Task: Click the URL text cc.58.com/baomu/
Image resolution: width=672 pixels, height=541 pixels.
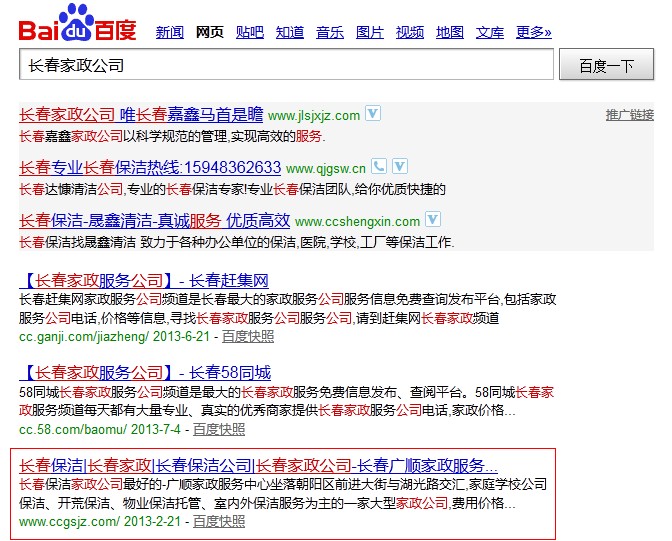Action: point(73,429)
